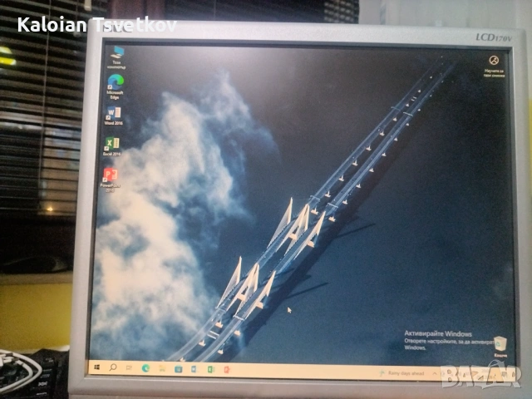The width and height of the screenshot is (532, 399).
Task: Click the teal taskbar icon left of Word
Action: pos(178,369)
